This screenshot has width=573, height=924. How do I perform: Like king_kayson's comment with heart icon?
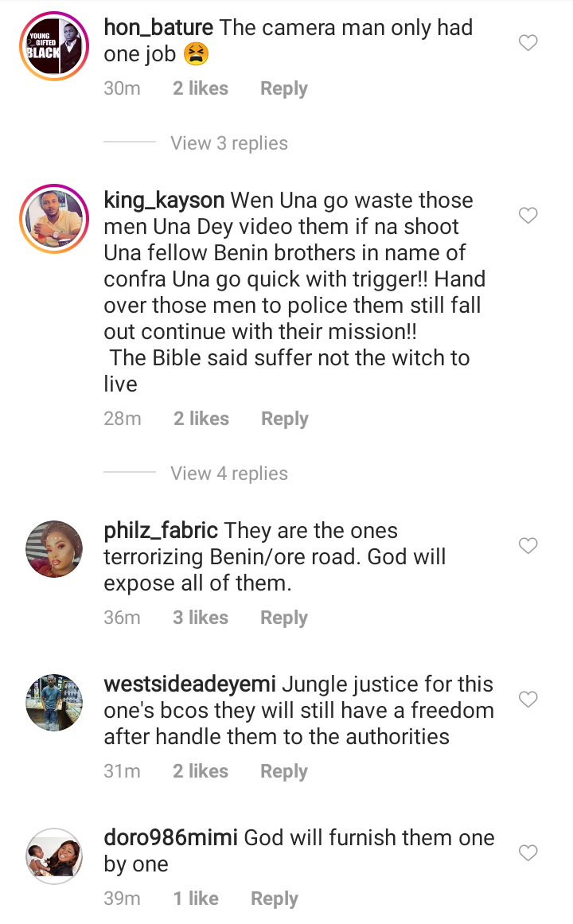coord(528,215)
